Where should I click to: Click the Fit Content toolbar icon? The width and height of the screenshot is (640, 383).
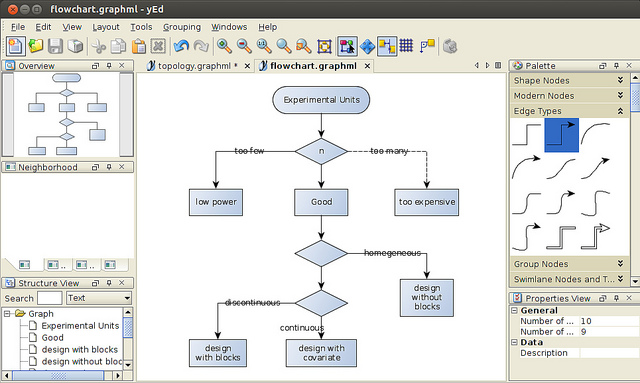pyautogui.click(x=324, y=46)
